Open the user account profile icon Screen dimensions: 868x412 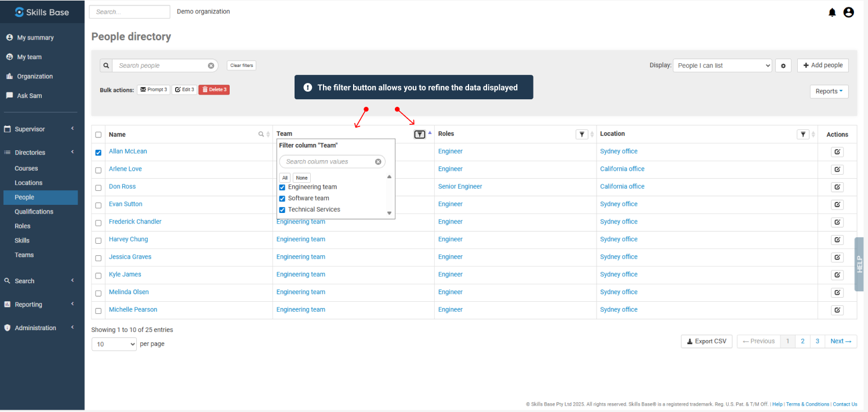848,12
